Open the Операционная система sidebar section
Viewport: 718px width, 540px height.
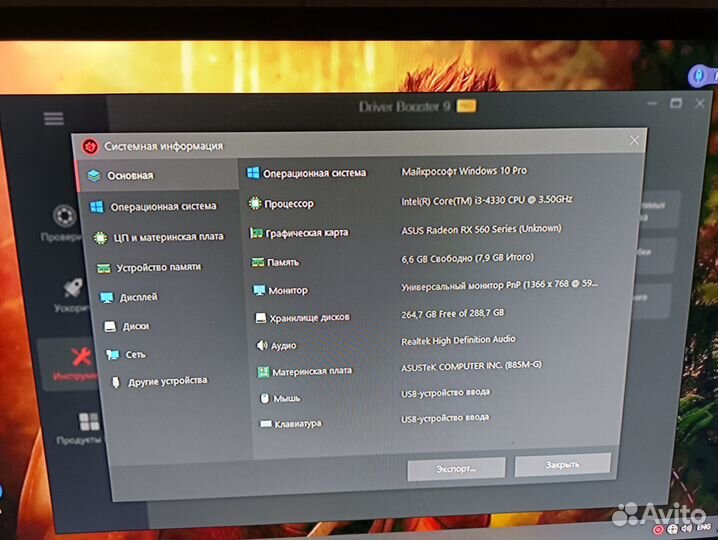[162, 206]
